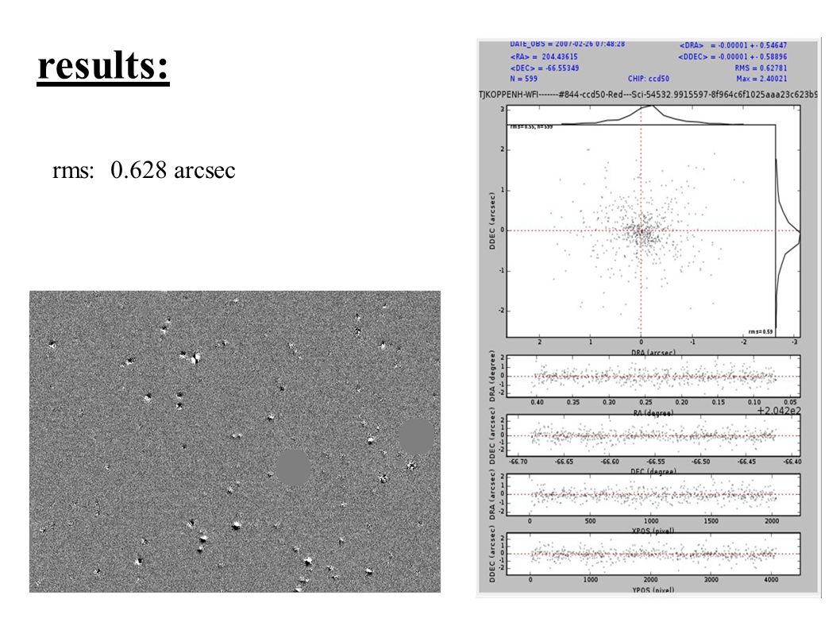
Task: Select the "<DDEC> = -0.00001 +- 0.58896" value
Action: [732, 57]
